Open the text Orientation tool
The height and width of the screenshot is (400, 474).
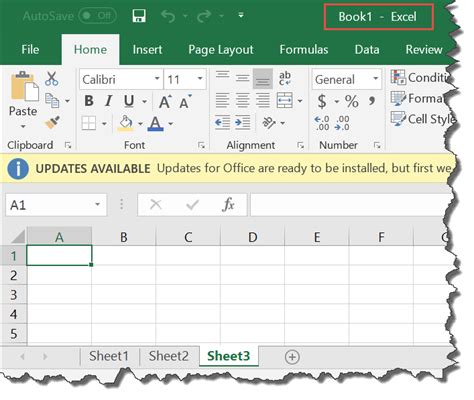(x=269, y=123)
